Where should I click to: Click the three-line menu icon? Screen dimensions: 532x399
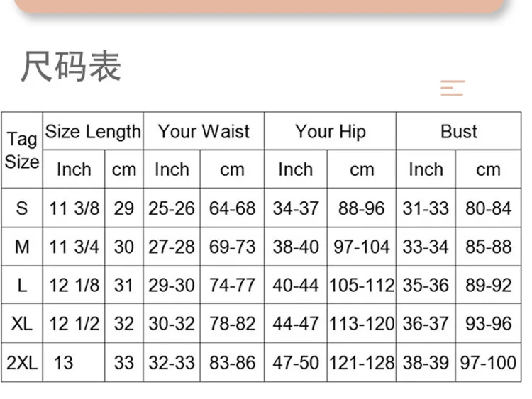453,88
